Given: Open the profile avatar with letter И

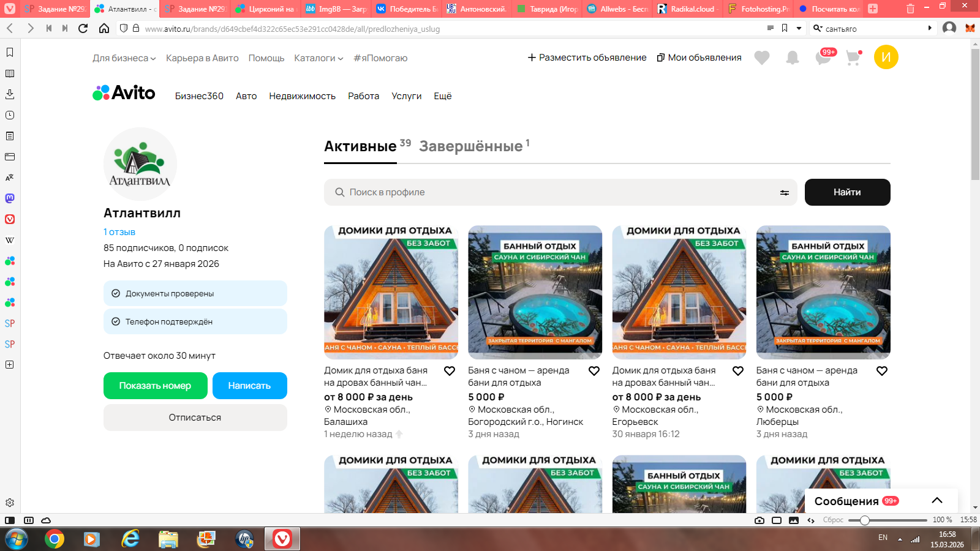Looking at the screenshot, I should coord(886,57).
